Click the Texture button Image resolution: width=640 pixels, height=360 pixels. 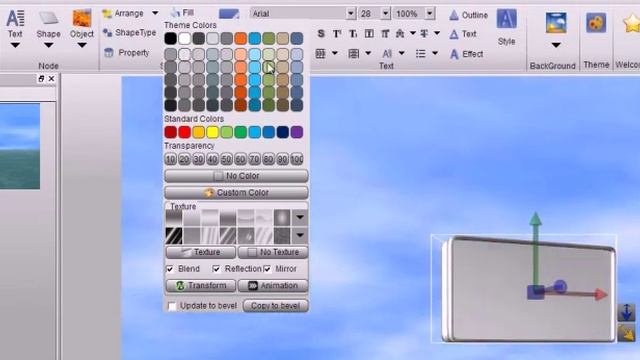(201, 252)
